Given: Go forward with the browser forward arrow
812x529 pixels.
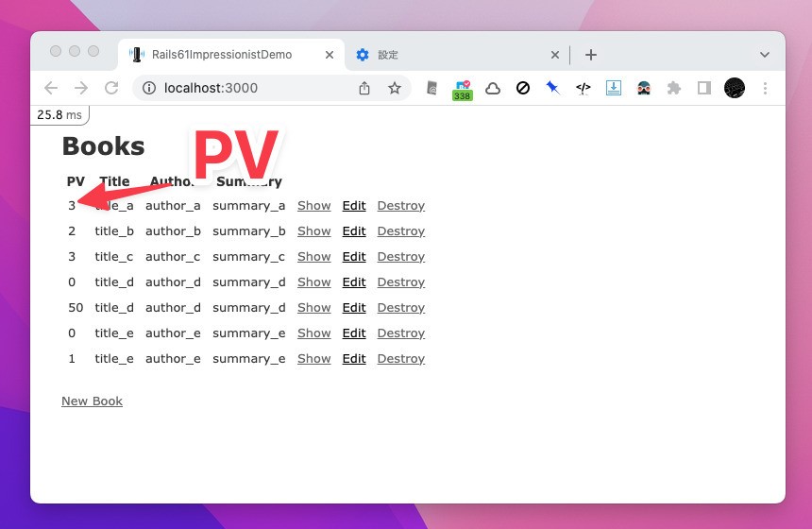Looking at the screenshot, I should 81,88.
